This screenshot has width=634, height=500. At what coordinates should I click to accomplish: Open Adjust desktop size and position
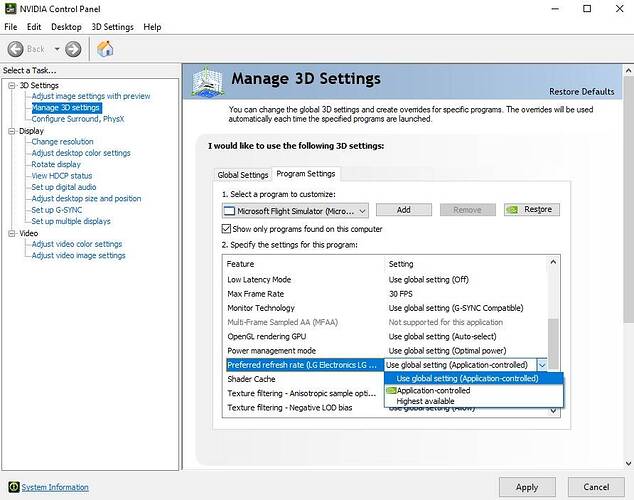[87, 198]
